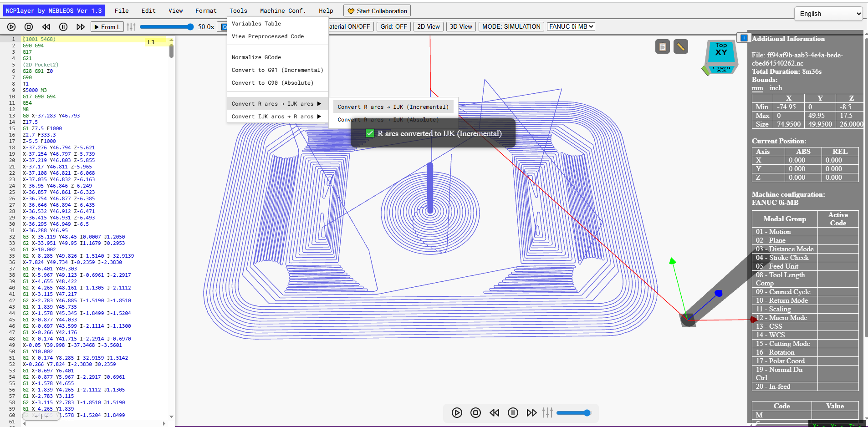Adjust bottom viewport speed slider
This screenshot has width=868, height=427.
(x=574, y=412)
